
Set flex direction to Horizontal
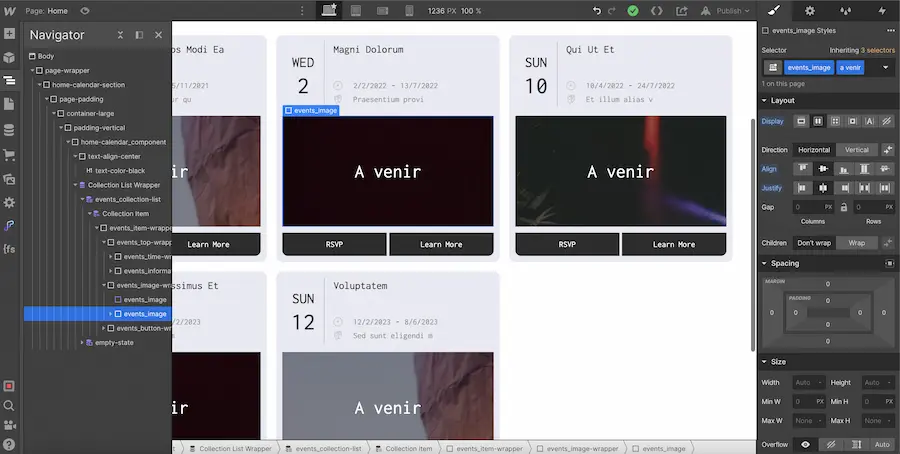(814, 150)
